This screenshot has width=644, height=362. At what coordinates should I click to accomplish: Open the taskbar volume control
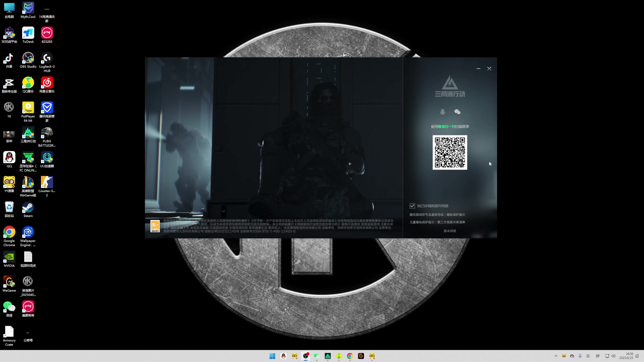(x=613, y=356)
